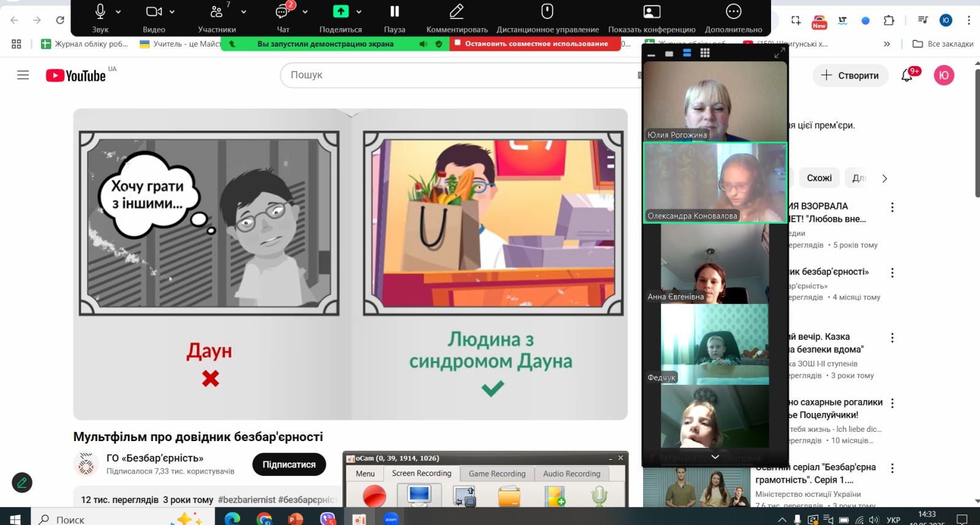Select Олександра Коновалова's video thumbnail
The image size is (980, 525).
click(715, 182)
